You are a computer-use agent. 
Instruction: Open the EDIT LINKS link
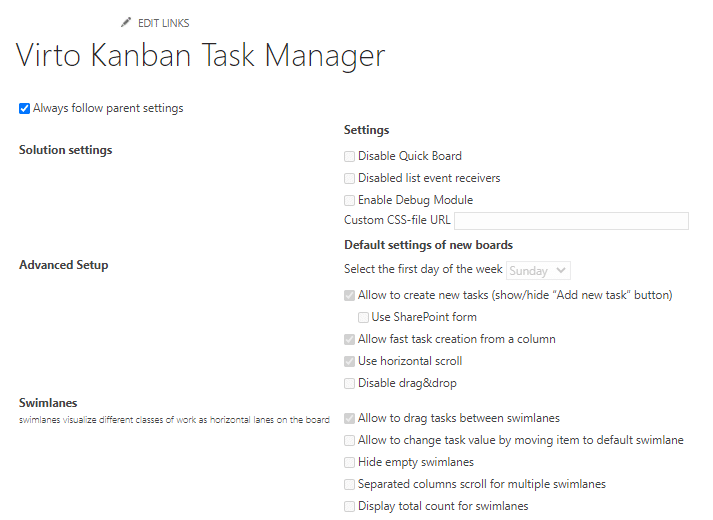163,23
